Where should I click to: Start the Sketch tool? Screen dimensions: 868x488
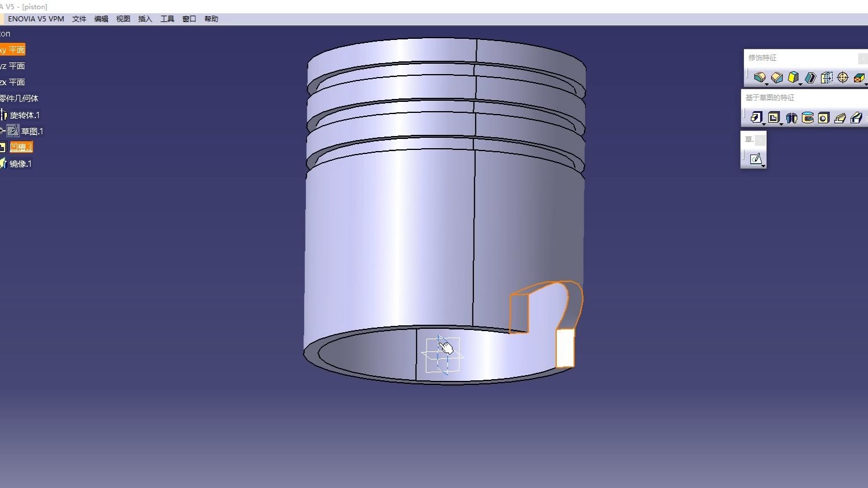tap(756, 158)
